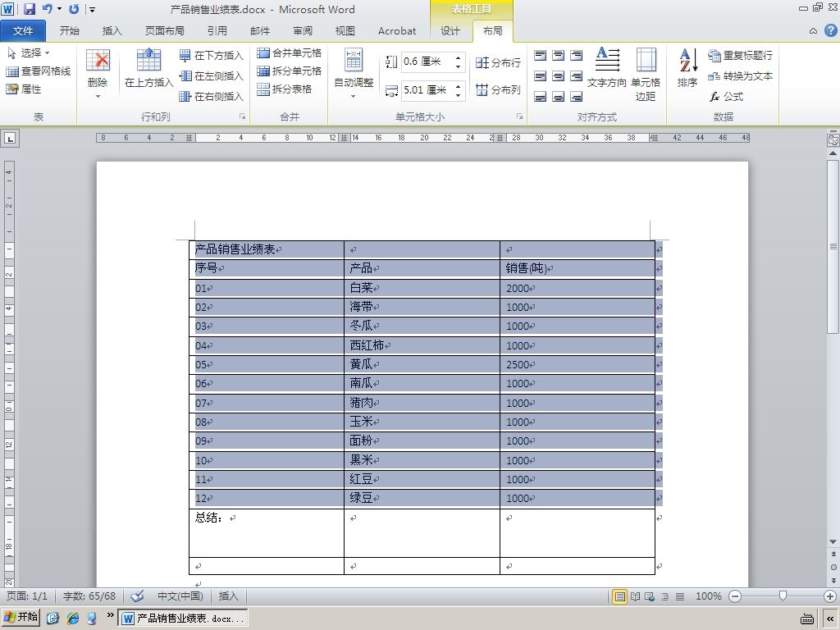Screen dimensions: 840x630
Task: Click column width 5.01 厘米 field
Action: [x=428, y=90]
